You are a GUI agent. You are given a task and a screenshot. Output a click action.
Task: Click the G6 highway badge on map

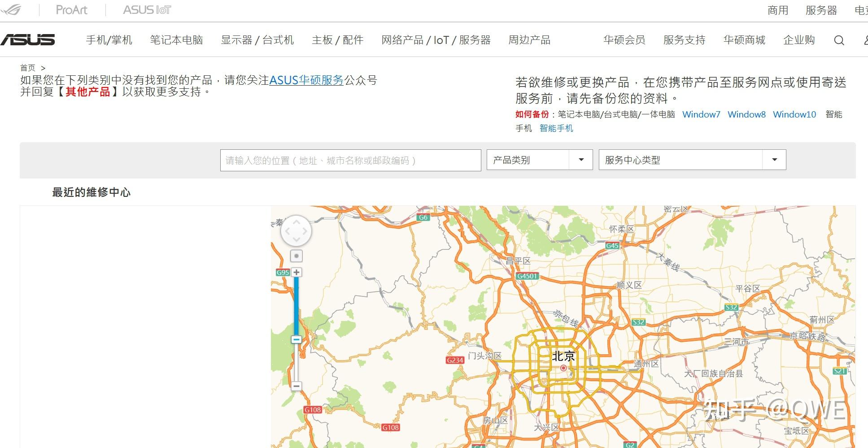423,217
